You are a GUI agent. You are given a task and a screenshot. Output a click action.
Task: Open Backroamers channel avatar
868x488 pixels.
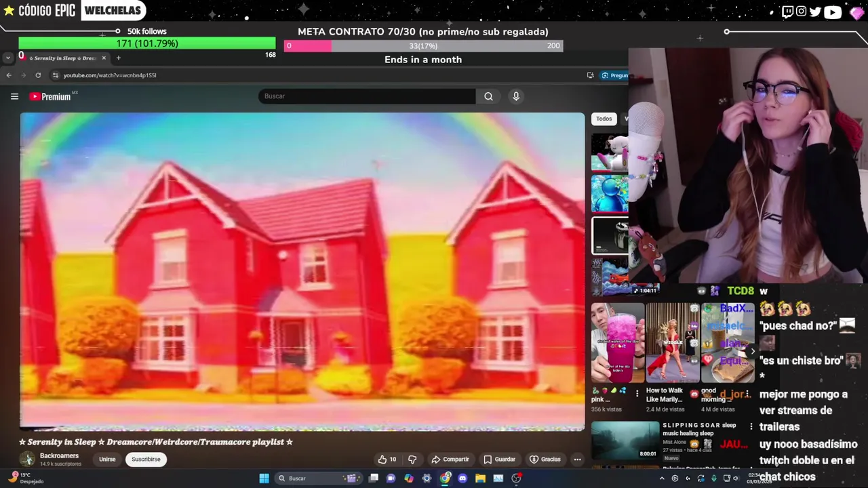[27, 460]
